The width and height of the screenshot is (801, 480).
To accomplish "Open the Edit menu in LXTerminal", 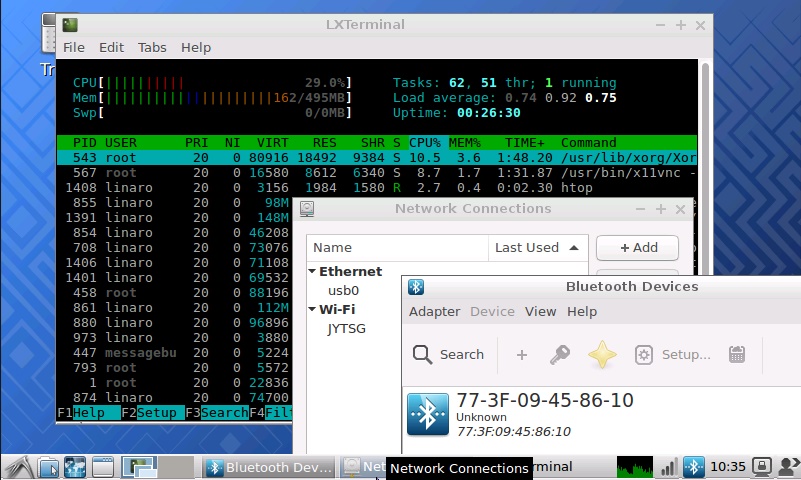I will tap(111, 47).
